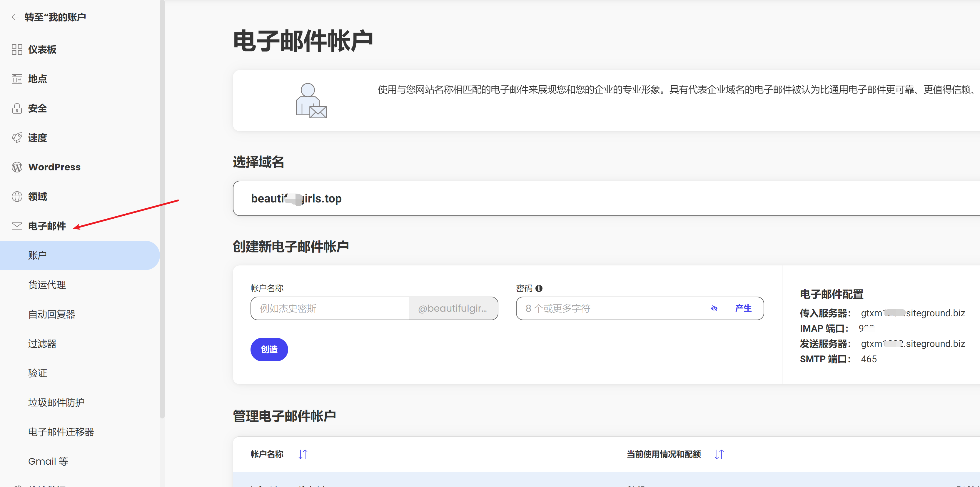Open 垃圾邮件防护 from the sidebar menu

pos(56,402)
